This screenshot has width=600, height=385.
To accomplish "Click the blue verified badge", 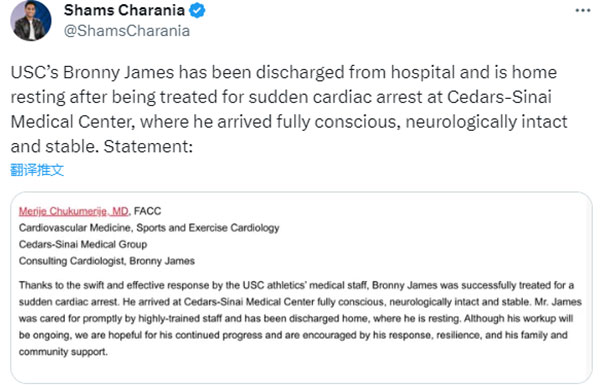I will click(198, 10).
